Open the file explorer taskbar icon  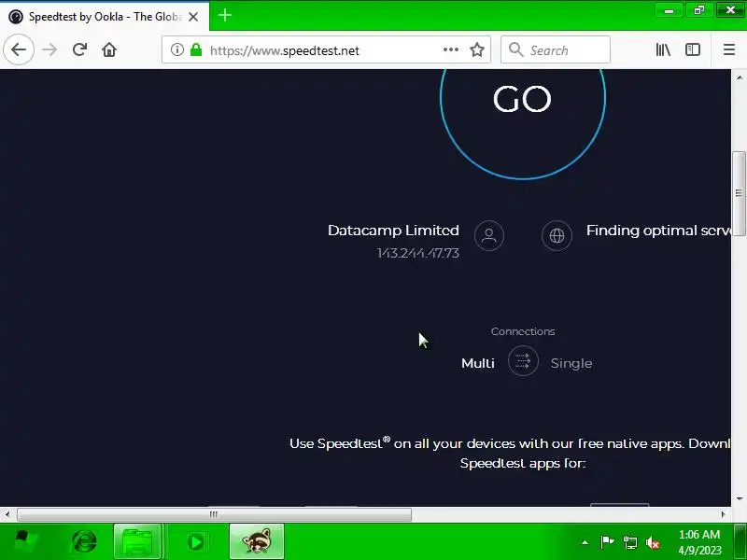[137, 541]
